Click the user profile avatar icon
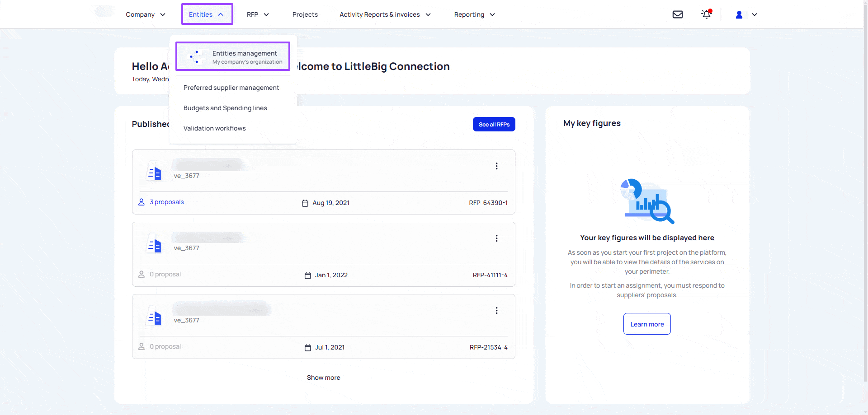Screen dimensions: 868x415 [x=739, y=15]
